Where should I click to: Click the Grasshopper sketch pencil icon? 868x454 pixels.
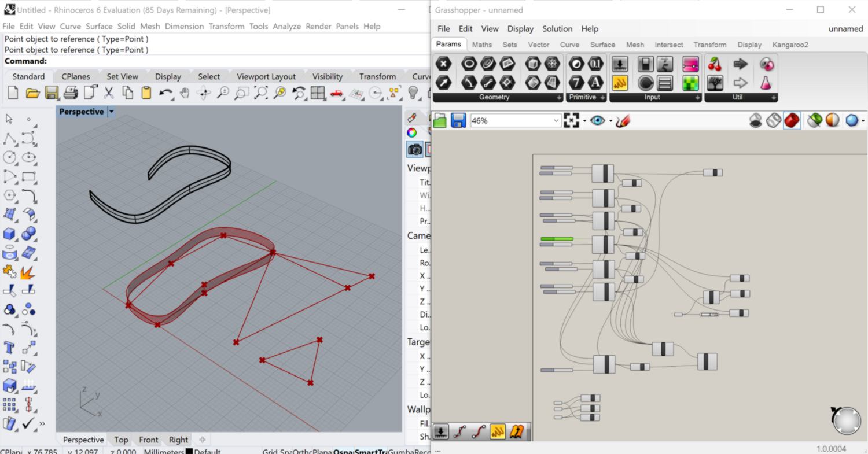click(623, 120)
